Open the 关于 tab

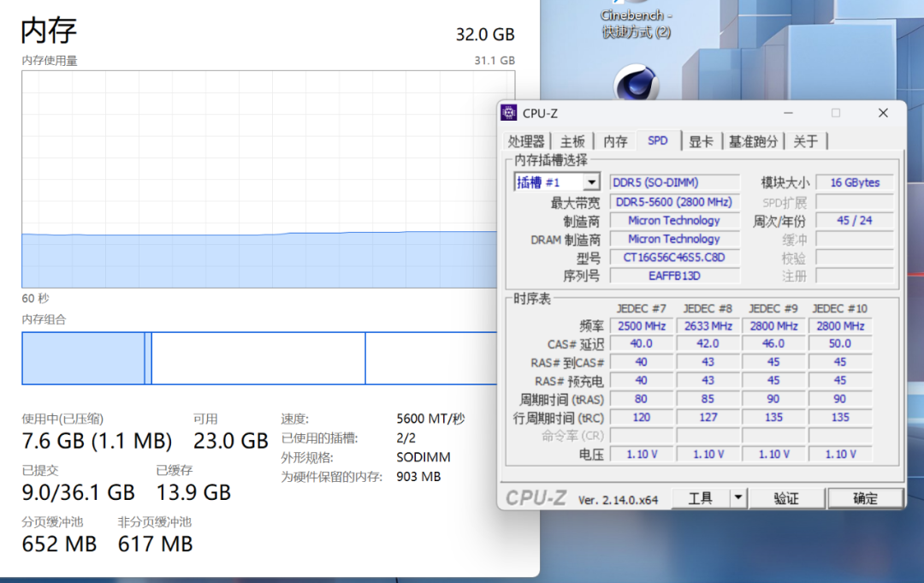coord(806,141)
